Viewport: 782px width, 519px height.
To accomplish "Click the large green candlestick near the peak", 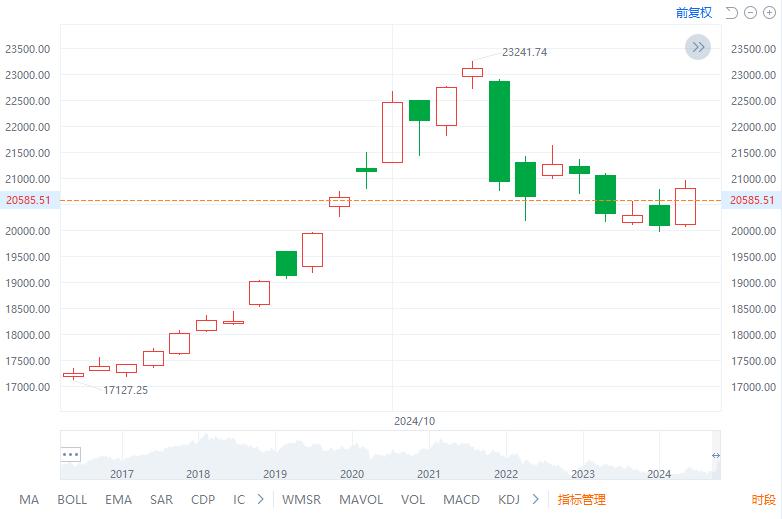I will [x=499, y=131].
